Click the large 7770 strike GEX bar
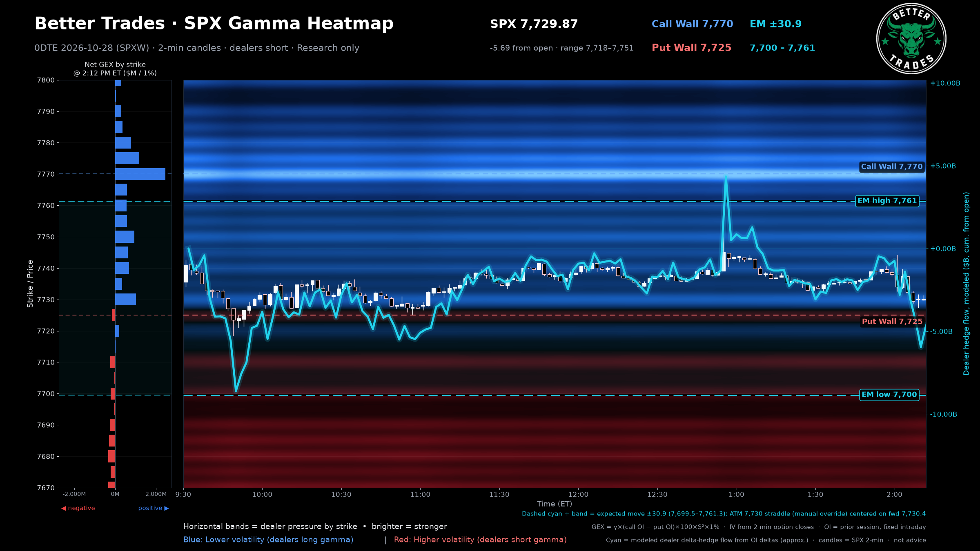This screenshot has width=980, height=551. 140,174
